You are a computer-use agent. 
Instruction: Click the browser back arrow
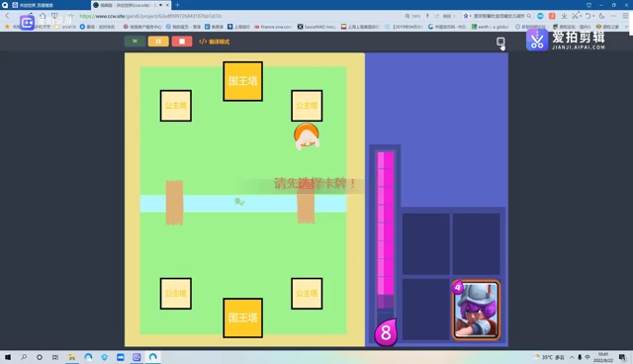(7, 16)
